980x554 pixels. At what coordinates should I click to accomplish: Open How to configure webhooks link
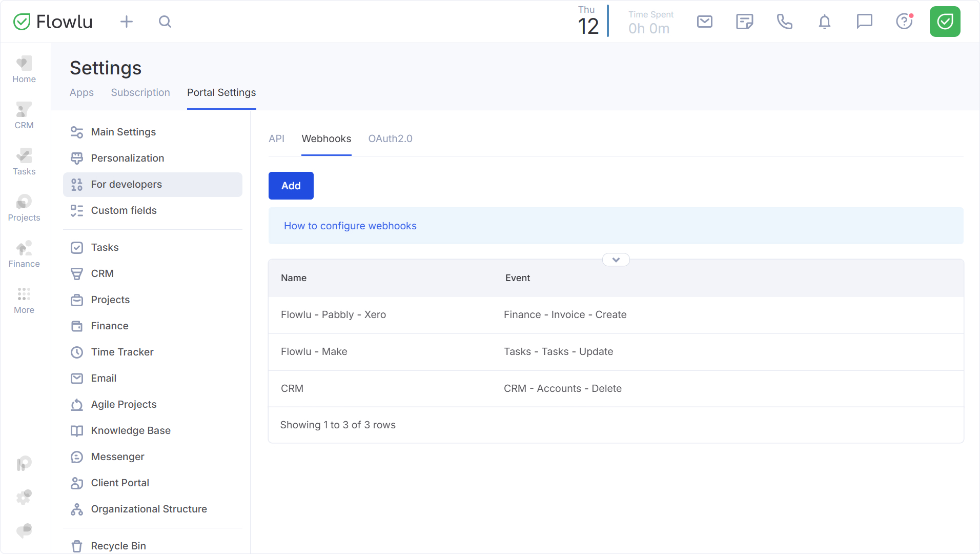coord(350,226)
